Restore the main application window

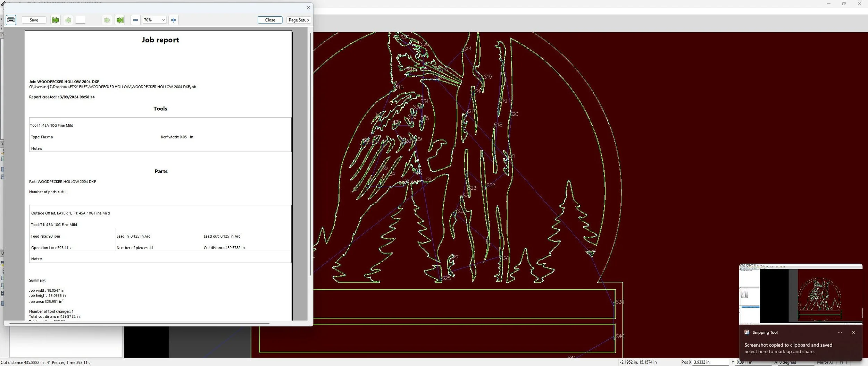coord(844,3)
